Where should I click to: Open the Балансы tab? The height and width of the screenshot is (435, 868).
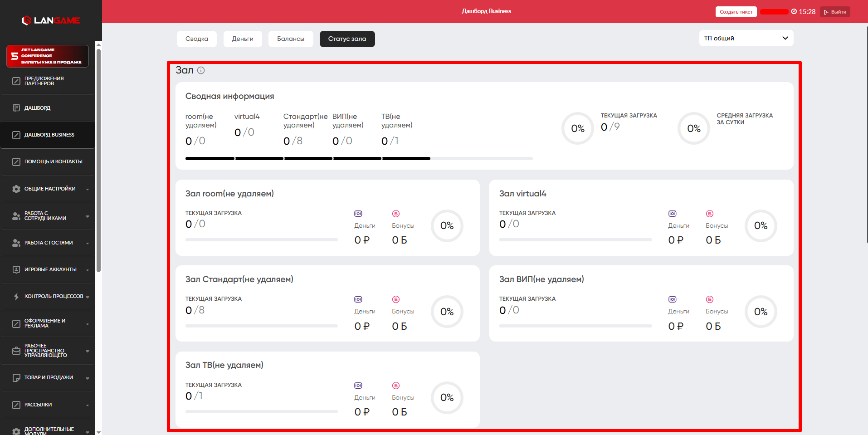(x=291, y=39)
